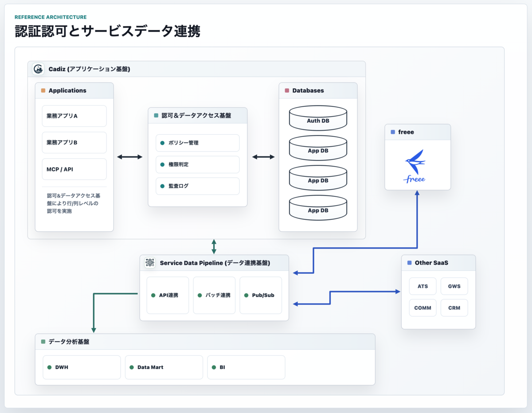Click the green square beside データ分析基盤

coord(43,342)
